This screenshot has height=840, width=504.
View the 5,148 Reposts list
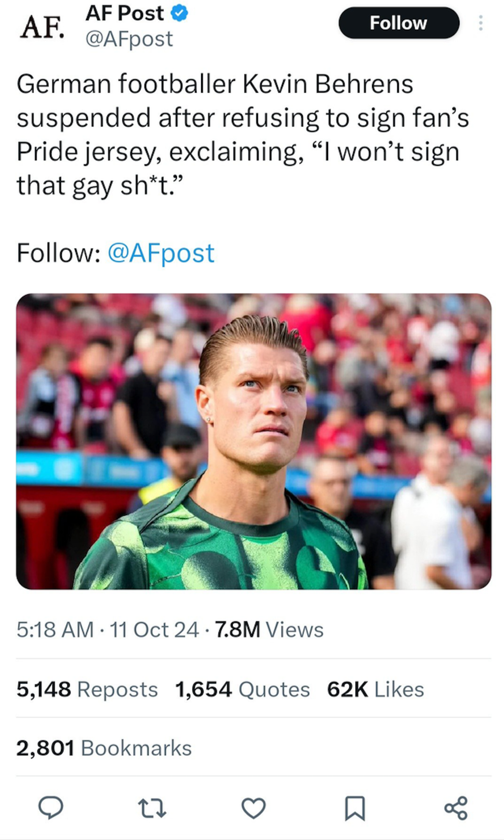coord(87,689)
